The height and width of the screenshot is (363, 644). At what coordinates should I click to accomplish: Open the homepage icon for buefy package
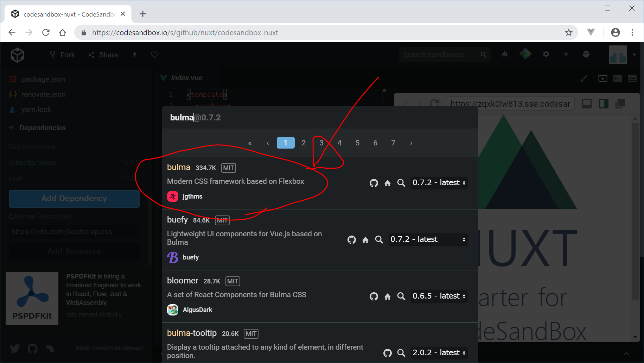click(x=365, y=240)
